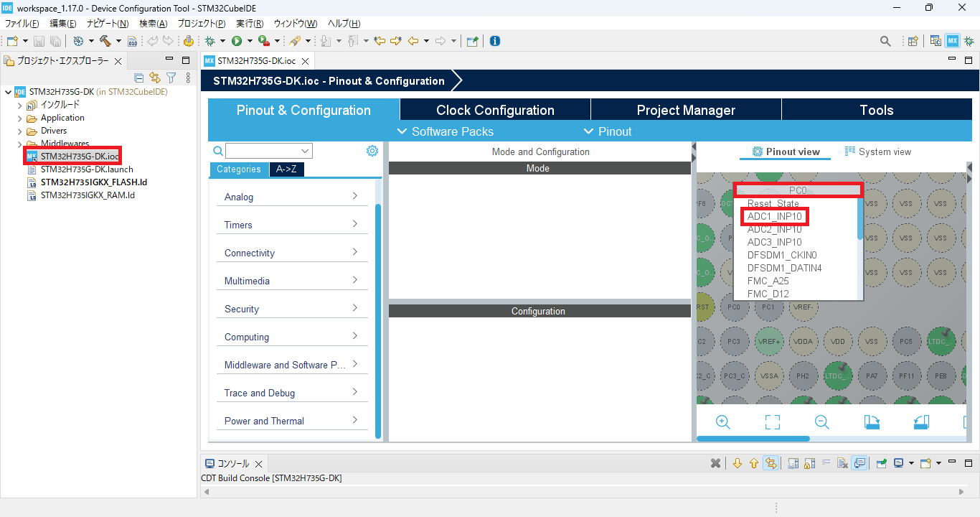Image resolution: width=980 pixels, height=517 pixels.
Task: Expand the Connectivity category
Action: pos(291,253)
